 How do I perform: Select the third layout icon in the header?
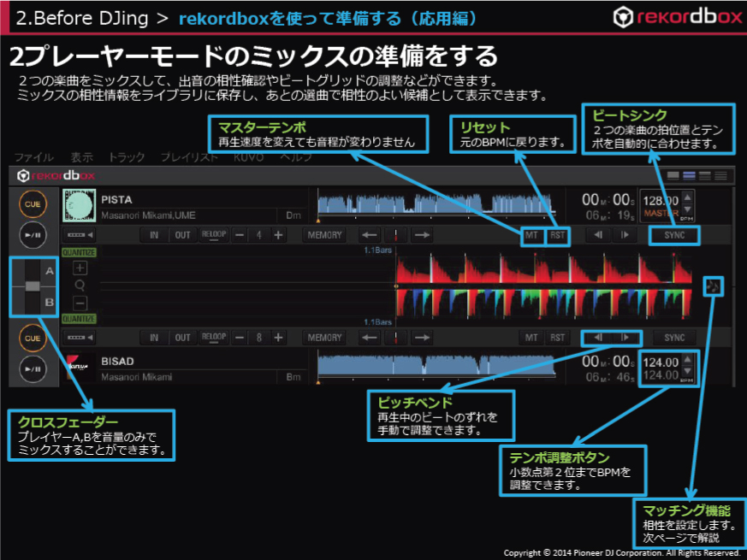(x=704, y=176)
